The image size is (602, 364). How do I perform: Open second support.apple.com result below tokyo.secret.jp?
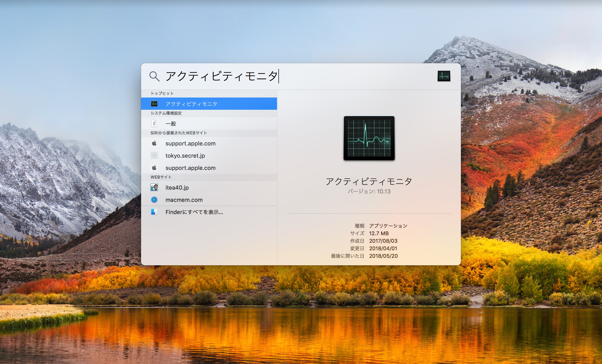click(209, 168)
